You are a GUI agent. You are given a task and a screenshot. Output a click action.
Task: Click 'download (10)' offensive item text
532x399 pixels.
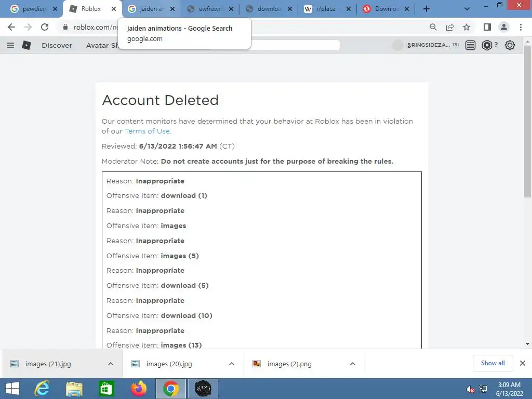point(187,315)
